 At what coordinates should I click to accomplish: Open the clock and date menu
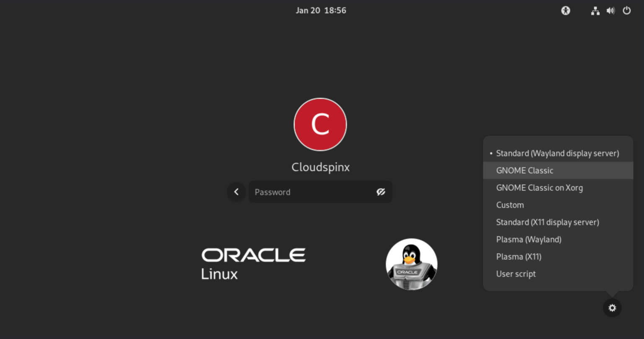(321, 10)
